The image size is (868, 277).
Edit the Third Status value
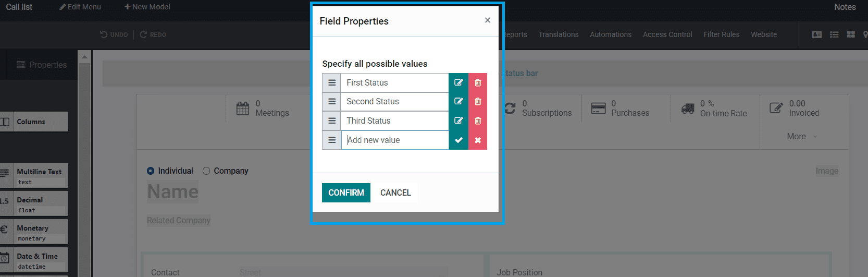[x=458, y=121]
